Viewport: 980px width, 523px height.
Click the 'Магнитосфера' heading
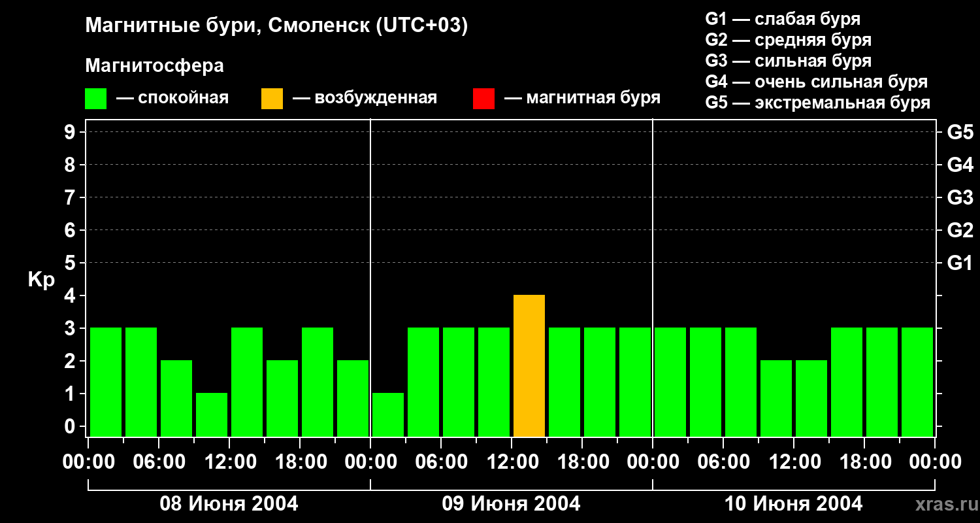(154, 66)
